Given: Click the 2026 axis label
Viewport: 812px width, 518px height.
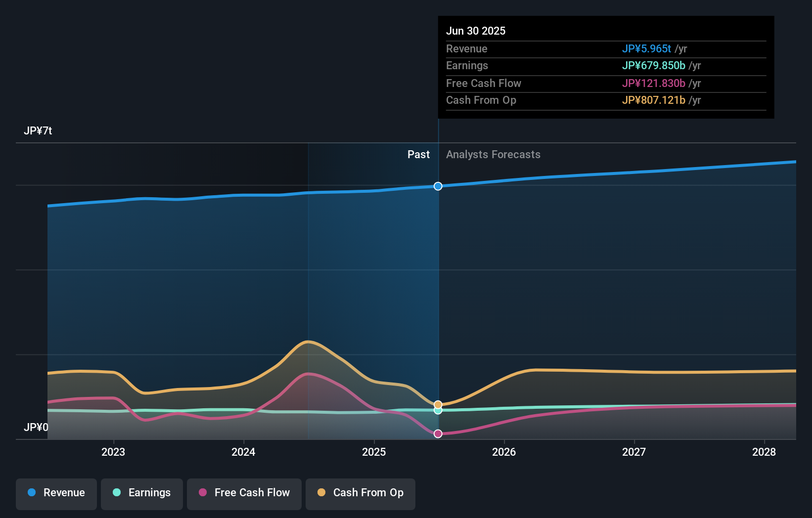Looking at the screenshot, I should (x=504, y=452).
